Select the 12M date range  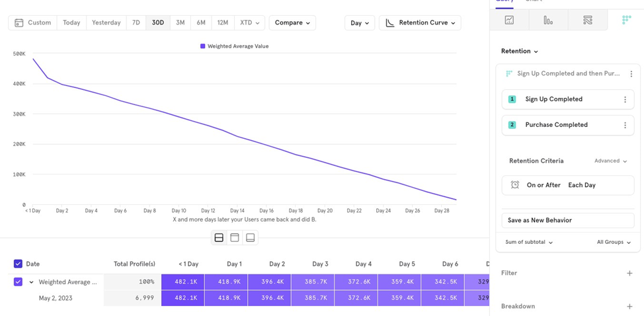(x=223, y=22)
